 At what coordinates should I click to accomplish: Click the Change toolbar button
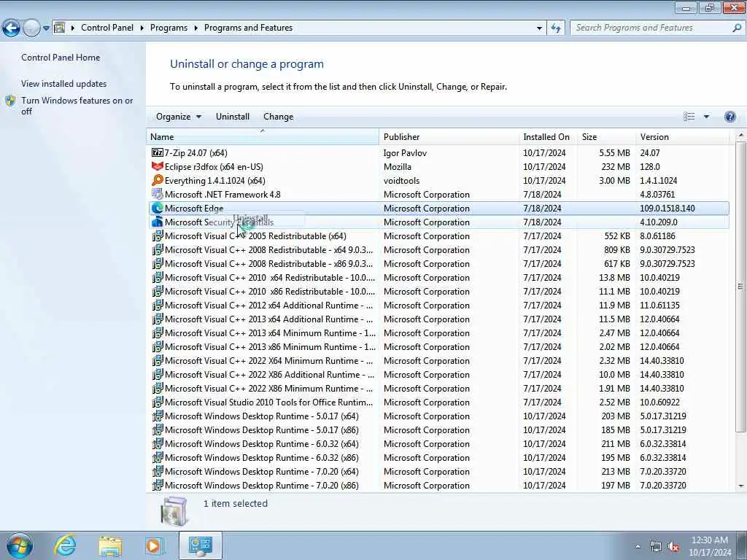click(278, 117)
